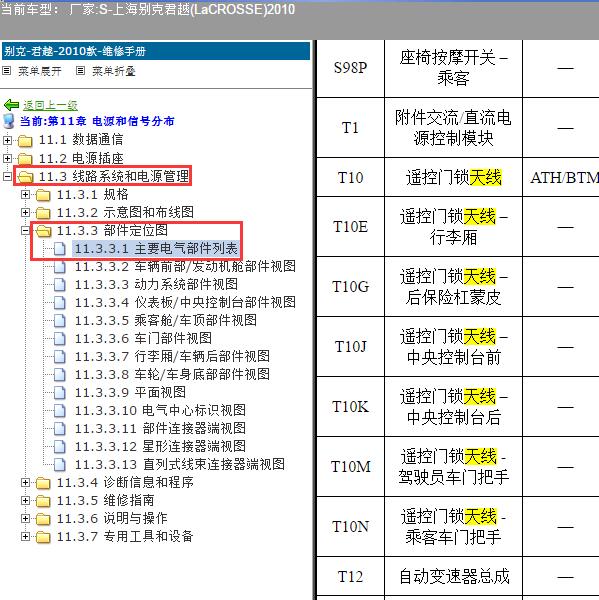Click page icon of 11.3.3.8 车轮/车身底部部件视图
This screenshot has width=599, height=600.
click(x=60, y=374)
